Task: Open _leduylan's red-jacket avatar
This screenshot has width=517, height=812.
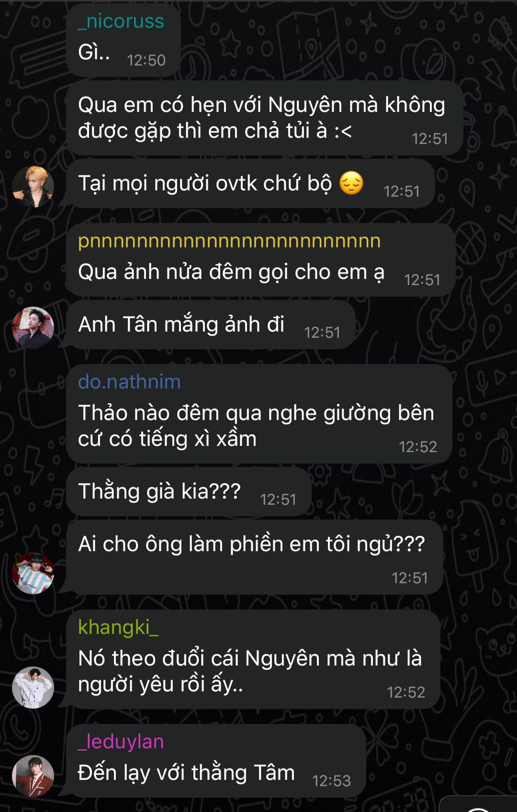Action: pos(33,776)
